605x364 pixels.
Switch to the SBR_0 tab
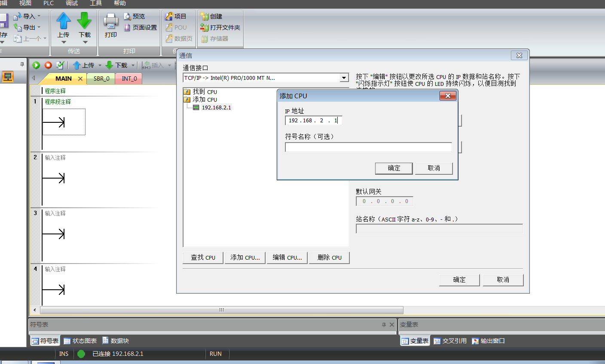101,79
